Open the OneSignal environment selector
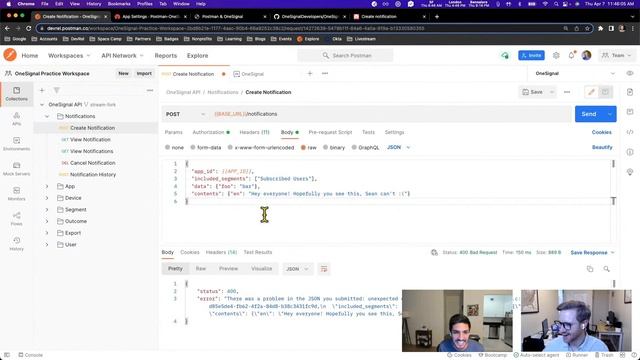The width and height of the screenshot is (640, 360). click(x=575, y=73)
